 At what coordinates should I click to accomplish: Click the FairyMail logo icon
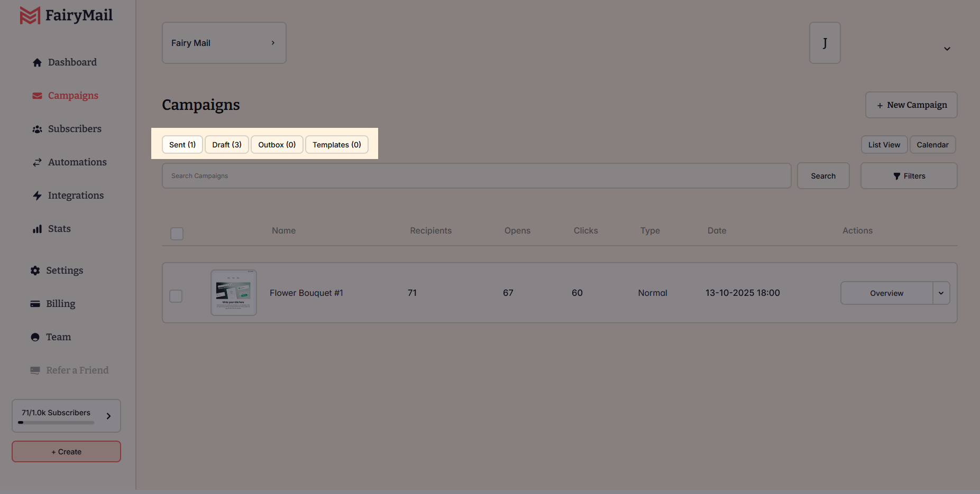click(x=30, y=15)
